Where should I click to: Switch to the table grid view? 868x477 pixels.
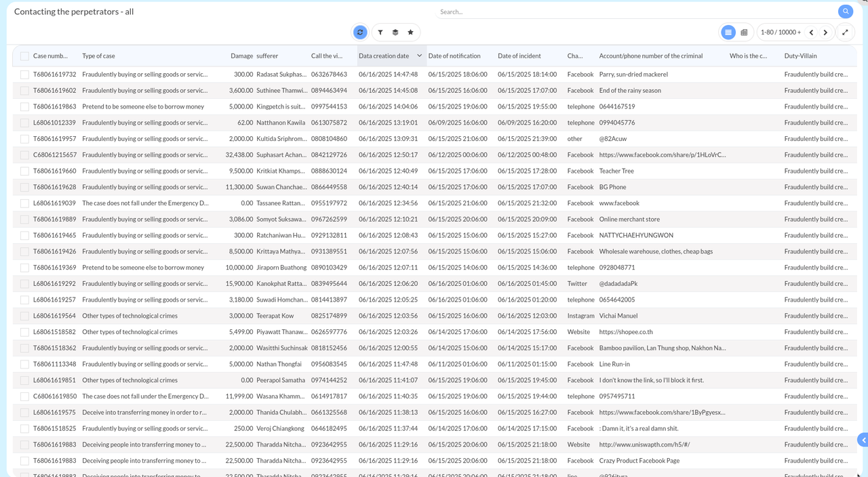pyautogui.click(x=744, y=32)
